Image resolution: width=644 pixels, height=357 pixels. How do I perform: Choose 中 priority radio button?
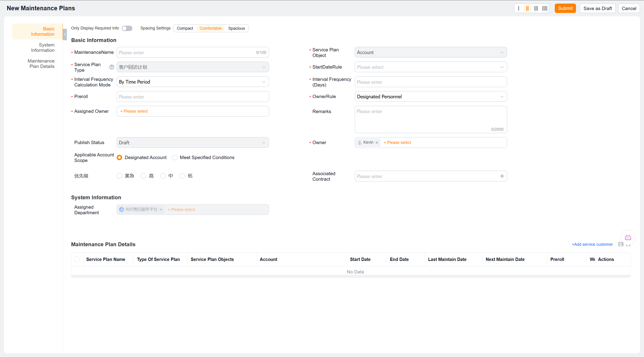coord(163,176)
